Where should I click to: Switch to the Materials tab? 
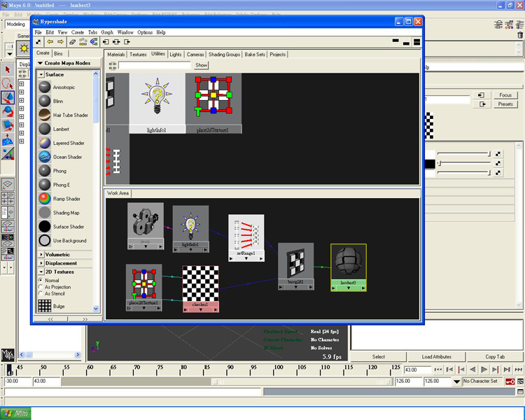(115, 55)
